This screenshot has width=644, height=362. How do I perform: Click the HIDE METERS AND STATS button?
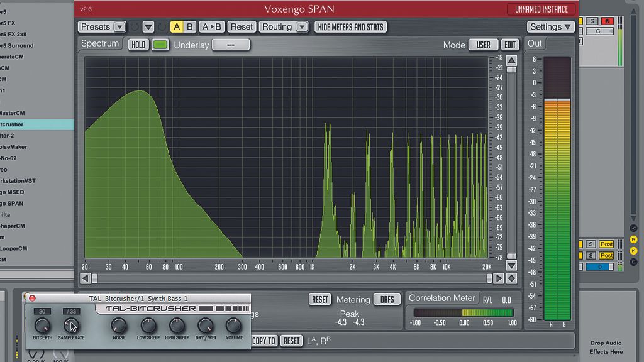(x=351, y=26)
